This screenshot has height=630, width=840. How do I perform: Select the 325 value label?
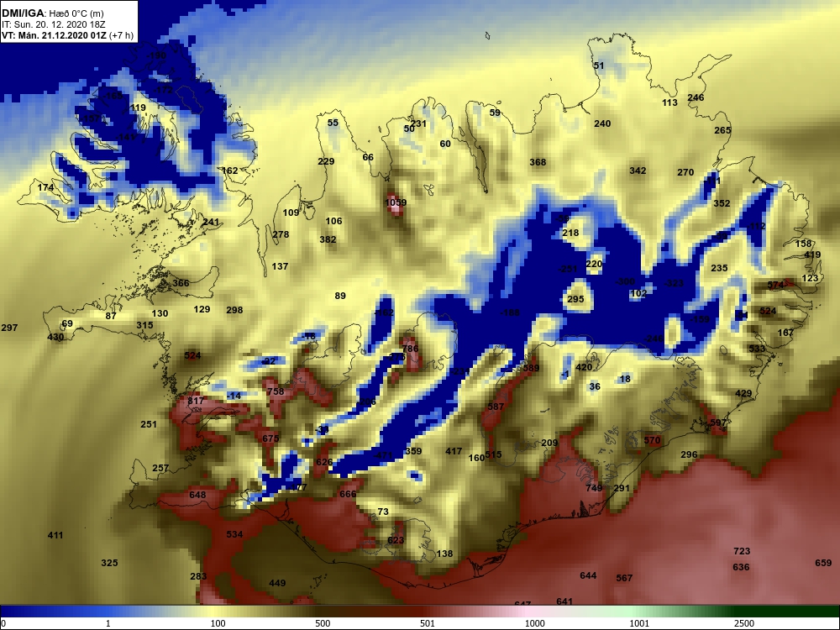click(x=109, y=563)
